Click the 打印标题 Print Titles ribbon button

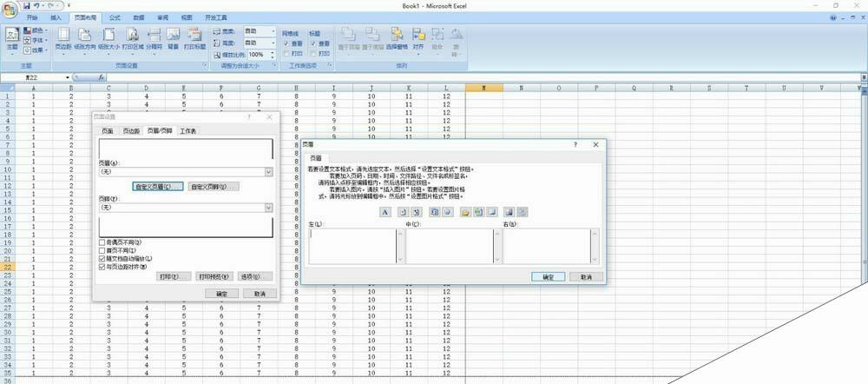tap(194, 40)
